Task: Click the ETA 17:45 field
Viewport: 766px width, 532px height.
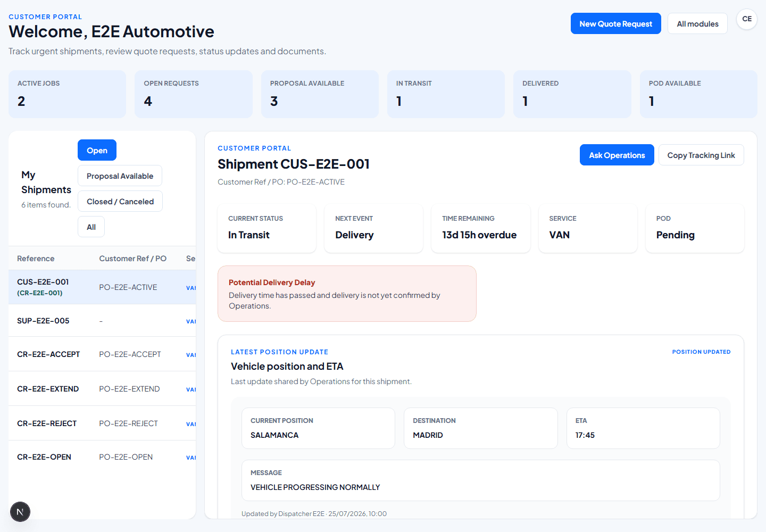Action: point(643,428)
